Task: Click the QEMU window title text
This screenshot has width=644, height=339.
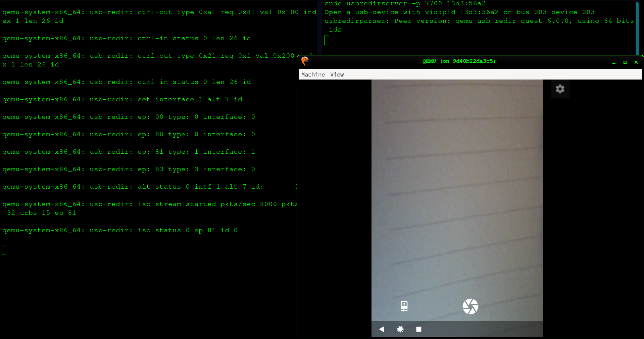Action: [x=459, y=61]
